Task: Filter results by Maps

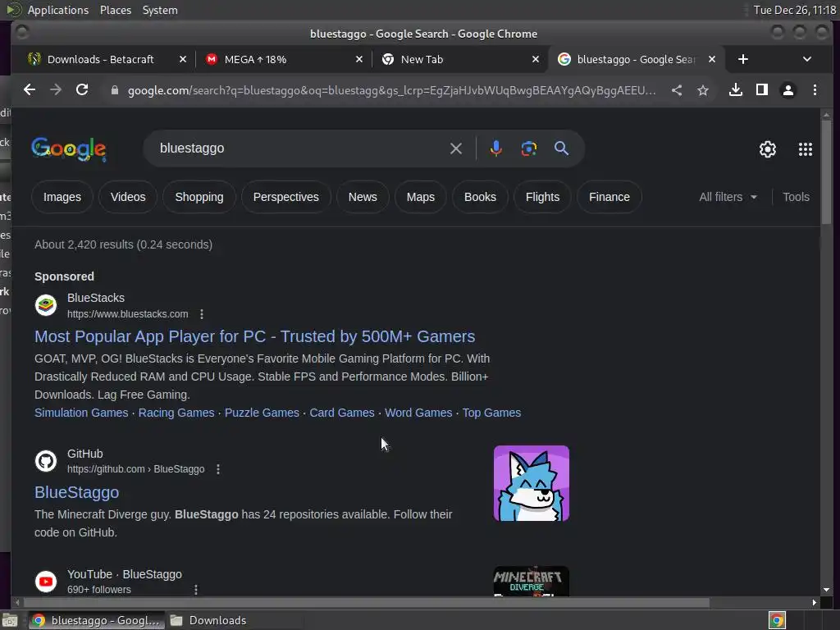Action: [x=421, y=197]
